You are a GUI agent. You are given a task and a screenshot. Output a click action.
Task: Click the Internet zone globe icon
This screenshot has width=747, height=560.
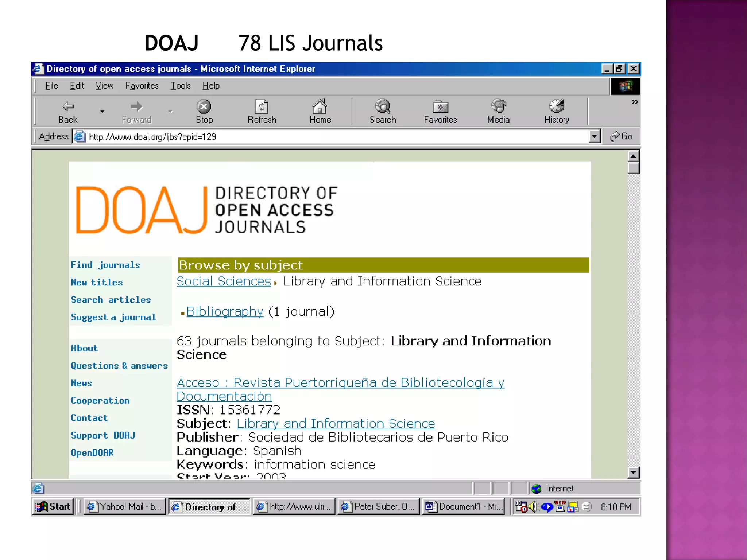click(x=537, y=489)
